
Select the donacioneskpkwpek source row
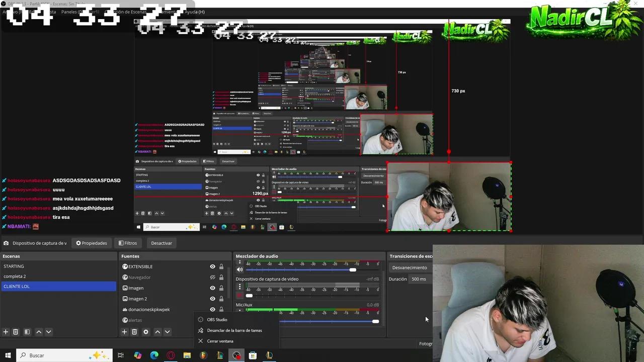click(173, 309)
